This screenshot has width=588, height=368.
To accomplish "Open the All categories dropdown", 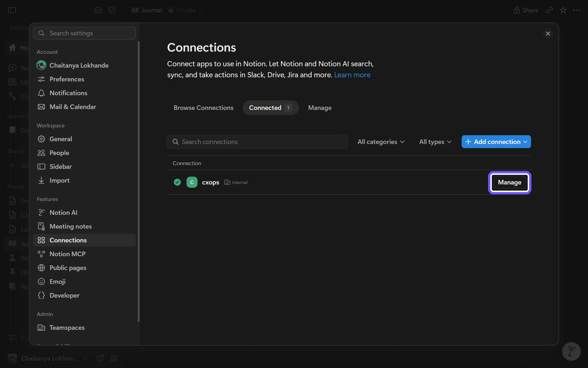I will pos(381,142).
